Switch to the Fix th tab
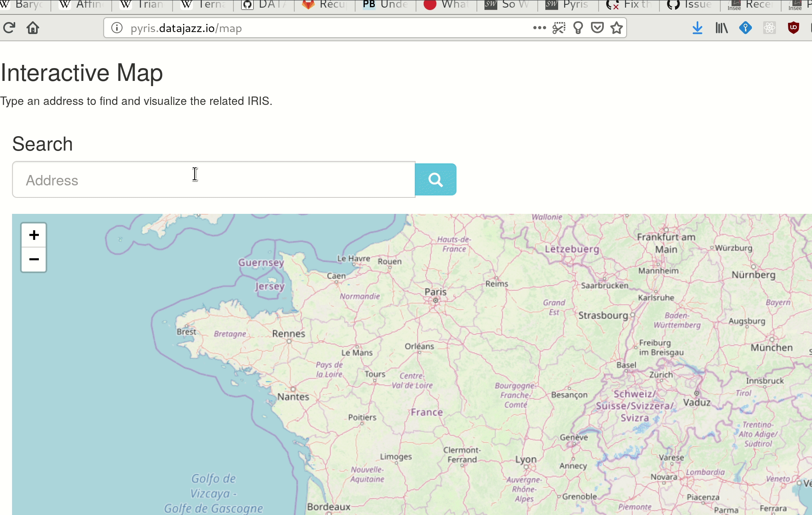The width and height of the screenshot is (812, 515). point(630,5)
